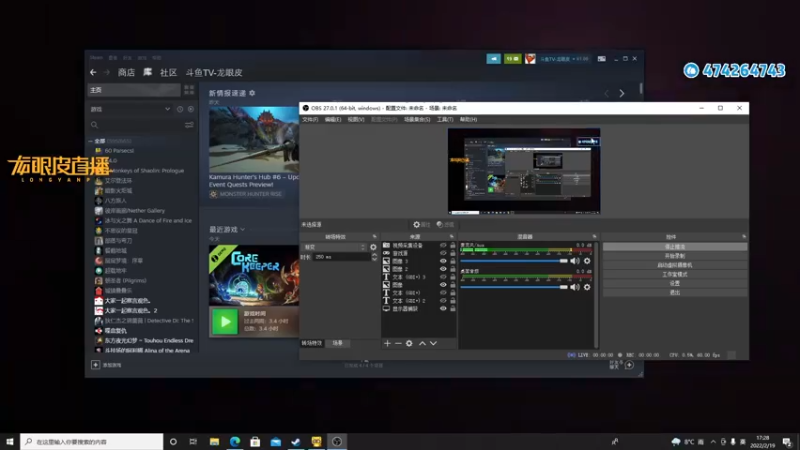Screen dimensions: 800x450
Task: Open OBS transition type dropdown
Action: coord(334,247)
